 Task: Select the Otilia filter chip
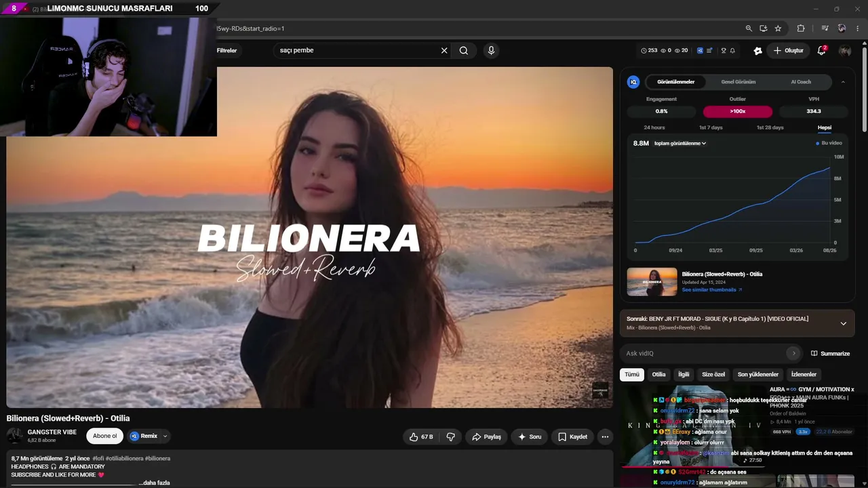(x=659, y=374)
